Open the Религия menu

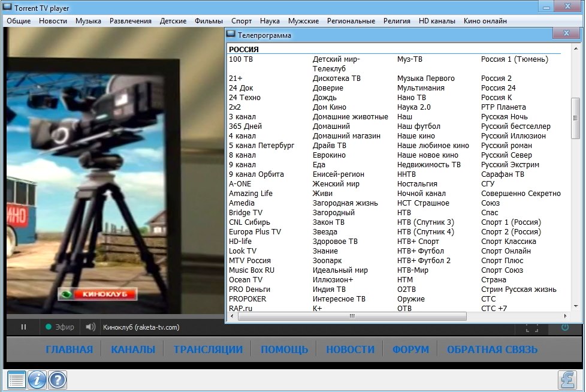pos(397,21)
